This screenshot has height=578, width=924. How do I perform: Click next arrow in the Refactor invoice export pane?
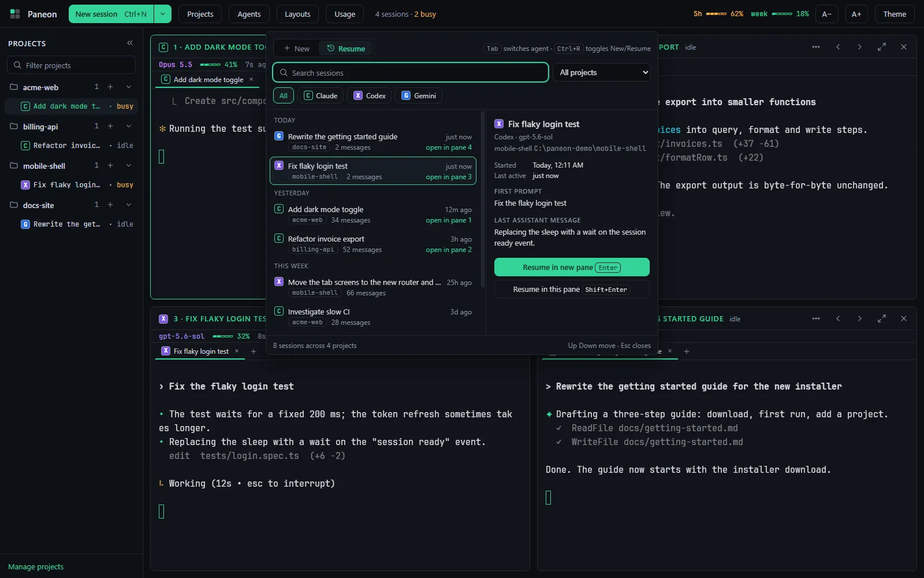pos(860,47)
